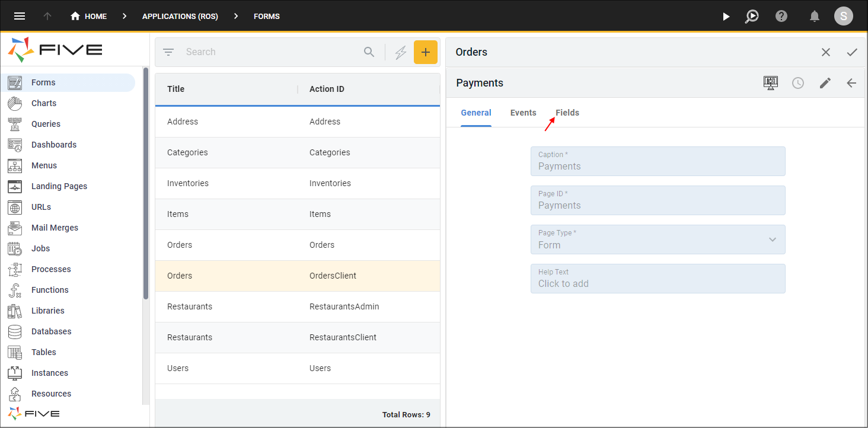This screenshot has width=868, height=428.
Task: Click the Functions fx icon
Action: tap(15, 290)
